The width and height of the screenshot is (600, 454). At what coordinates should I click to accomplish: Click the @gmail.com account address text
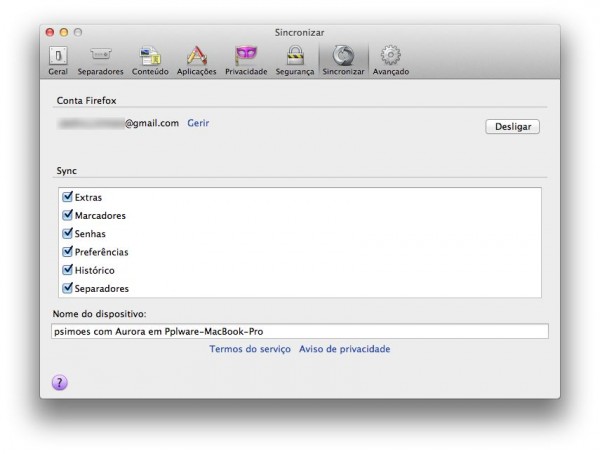pos(152,123)
